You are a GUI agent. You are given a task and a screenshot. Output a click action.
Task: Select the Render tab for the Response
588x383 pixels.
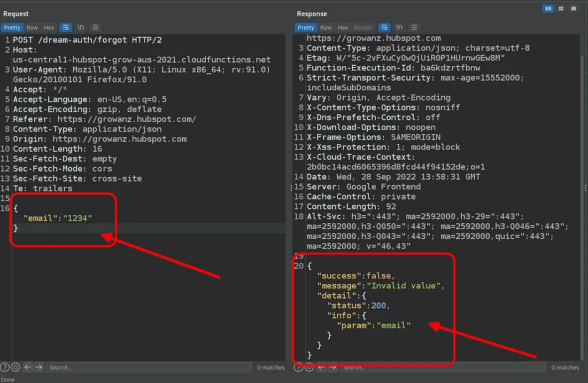(363, 27)
